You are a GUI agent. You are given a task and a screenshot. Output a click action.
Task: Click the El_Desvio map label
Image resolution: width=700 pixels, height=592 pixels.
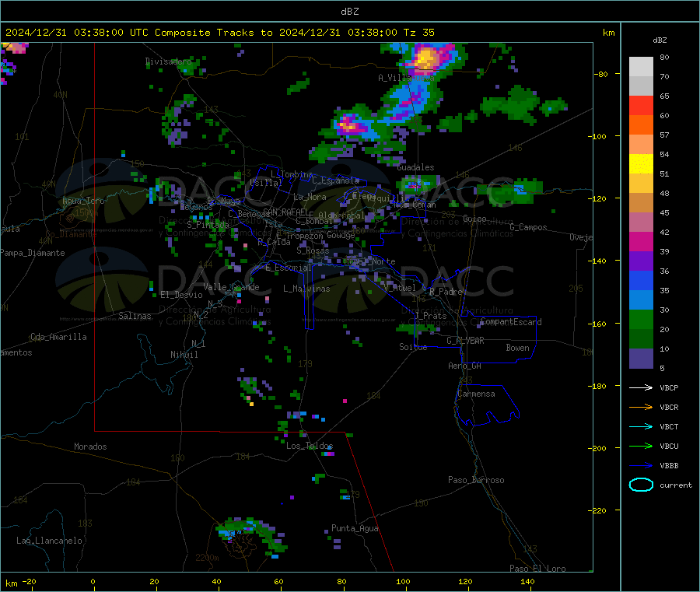coord(182,295)
